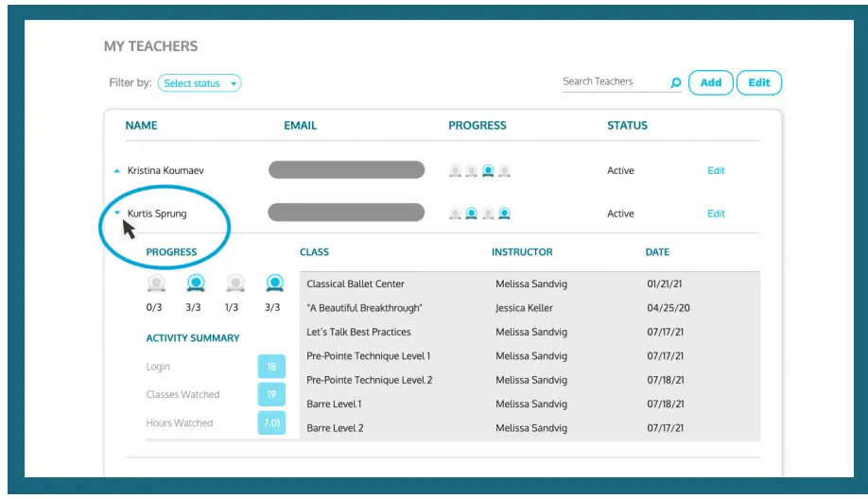Image resolution: width=868 pixels, height=499 pixels.
Task: Select the Classical Ballet Center class
Action: point(356,284)
